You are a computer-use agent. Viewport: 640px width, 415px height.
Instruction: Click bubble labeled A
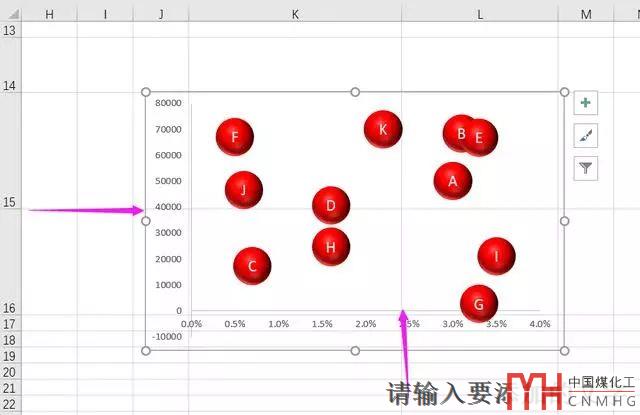pos(453,181)
